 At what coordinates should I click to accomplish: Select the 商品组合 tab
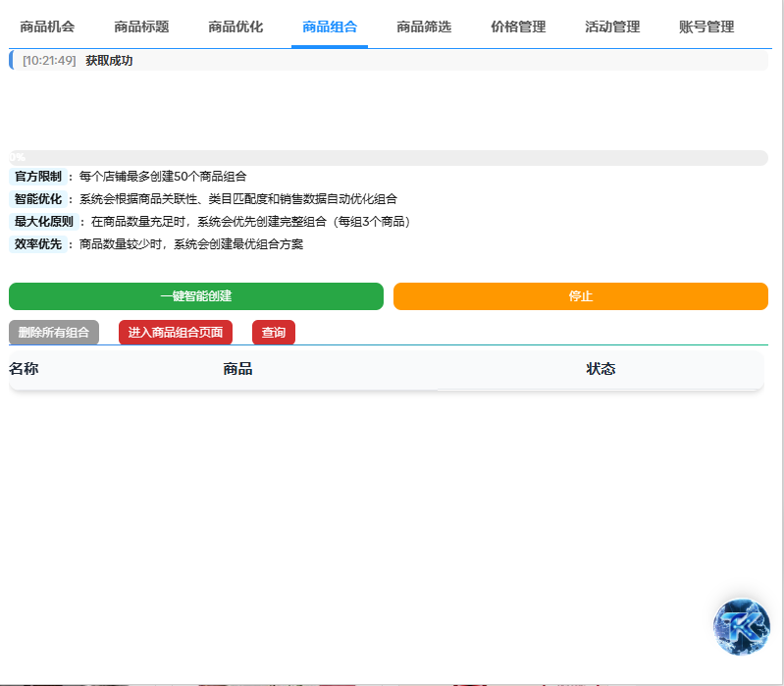click(x=330, y=26)
